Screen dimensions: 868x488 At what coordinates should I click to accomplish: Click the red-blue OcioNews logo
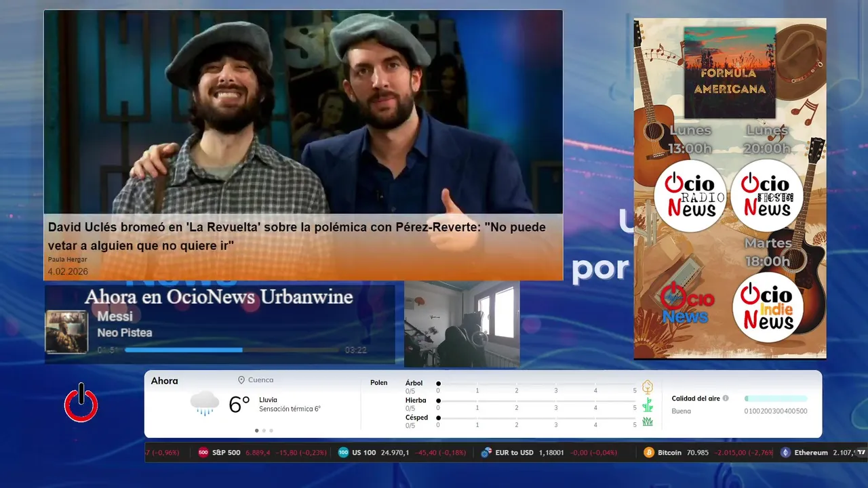pyautogui.click(x=686, y=304)
